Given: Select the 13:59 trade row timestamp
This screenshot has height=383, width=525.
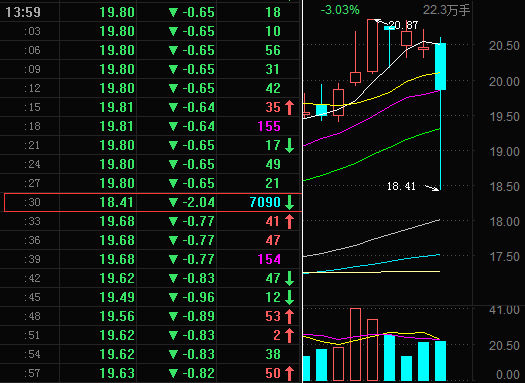Looking at the screenshot, I should (x=23, y=13).
